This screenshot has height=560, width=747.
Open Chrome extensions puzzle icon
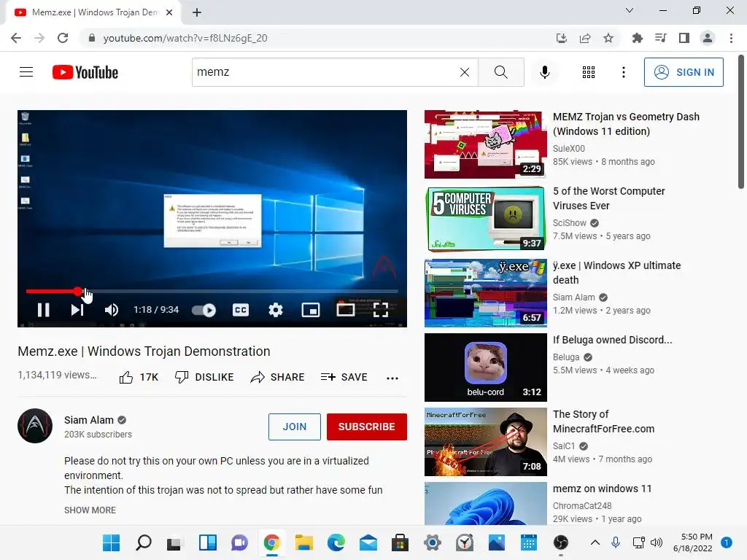637,38
